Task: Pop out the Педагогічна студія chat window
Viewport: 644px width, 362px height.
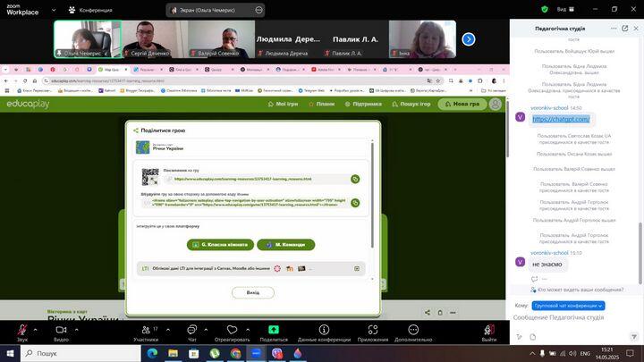Action: click(624, 29)
